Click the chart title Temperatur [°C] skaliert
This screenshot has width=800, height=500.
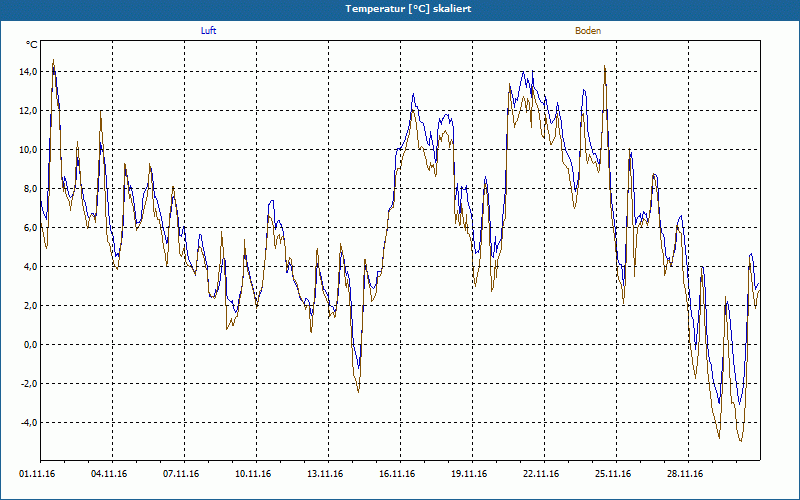click(x=408, y=9)
